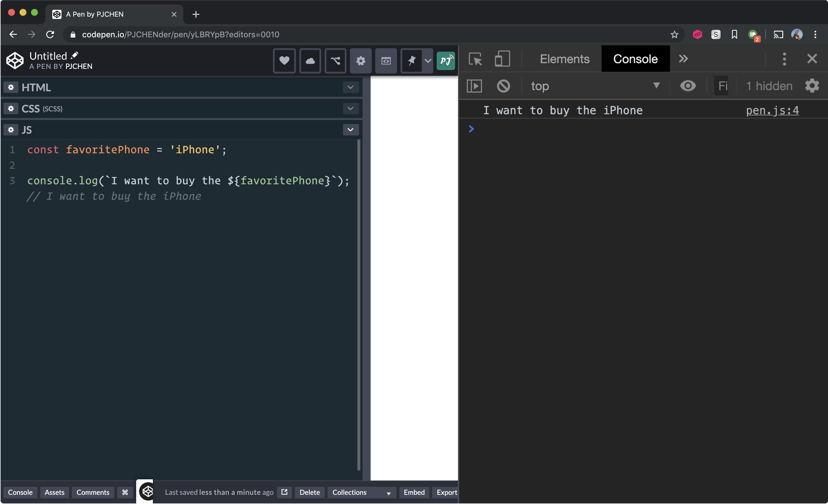This screenshot has width=828, height=504.
Task: Pin the pen using pin icon
Action: point(411,61)
